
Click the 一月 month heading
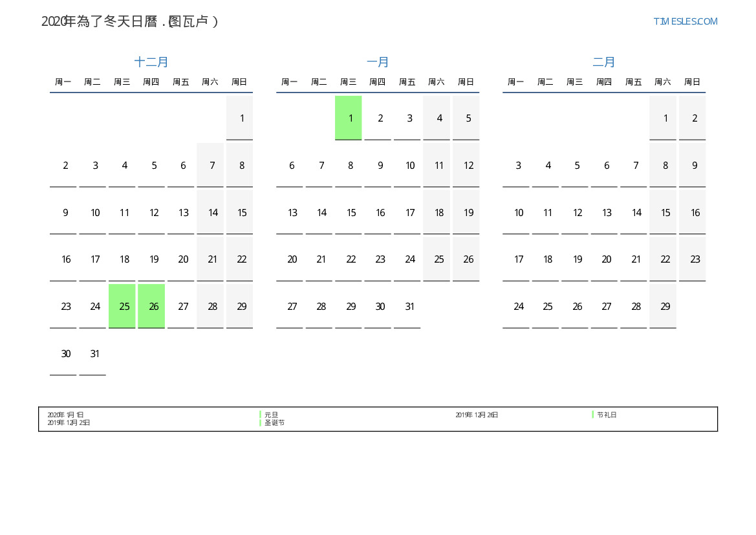click(378, 62)
